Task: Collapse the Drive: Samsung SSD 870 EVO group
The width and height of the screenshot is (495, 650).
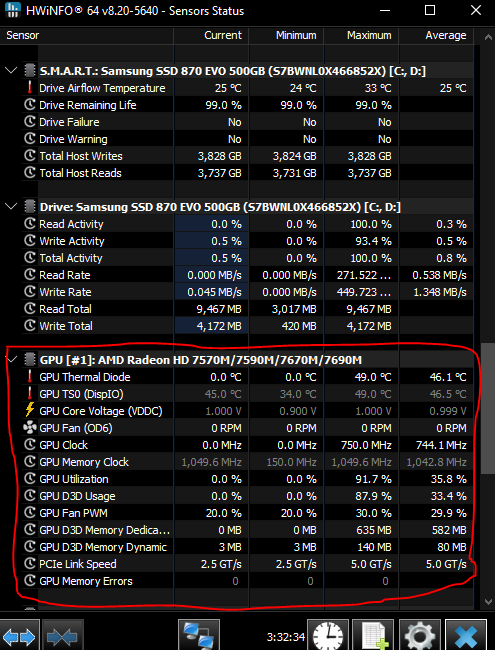Action: 11,206
